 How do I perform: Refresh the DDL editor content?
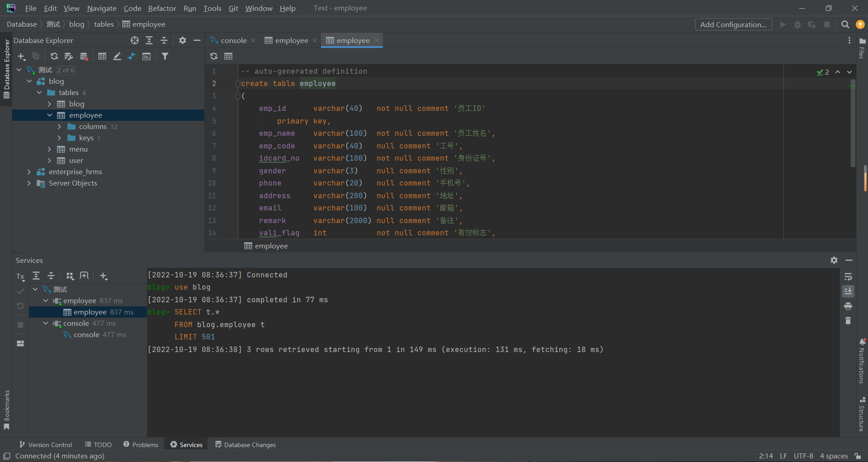tap(214, 56)
